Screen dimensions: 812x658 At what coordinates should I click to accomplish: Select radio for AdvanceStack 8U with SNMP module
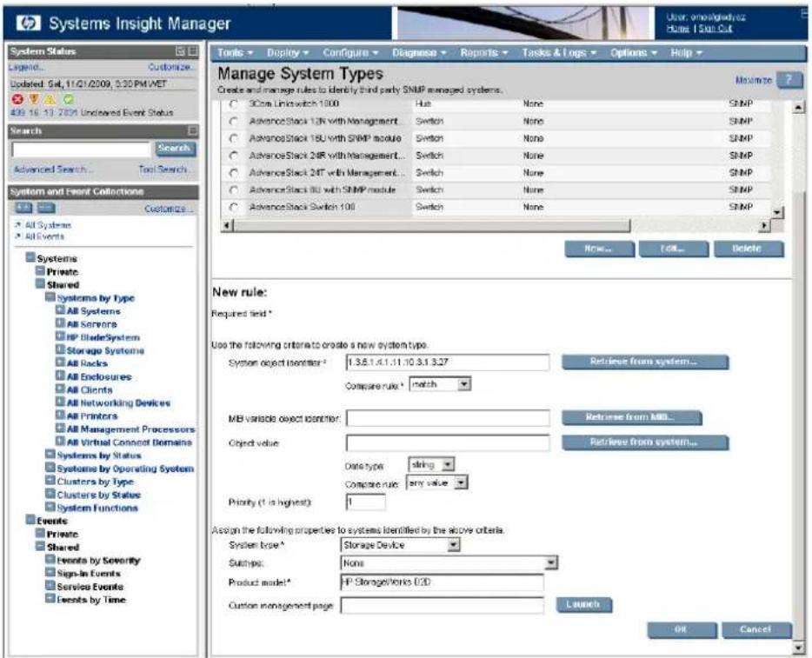click(x=234, y=190)
